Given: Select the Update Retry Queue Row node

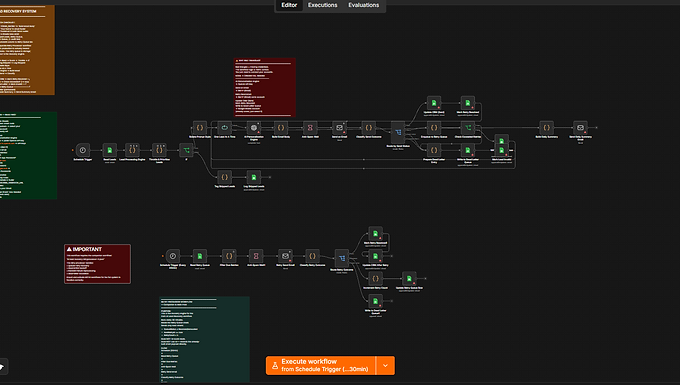Looking at the screenshot, I should coord(409,278).
